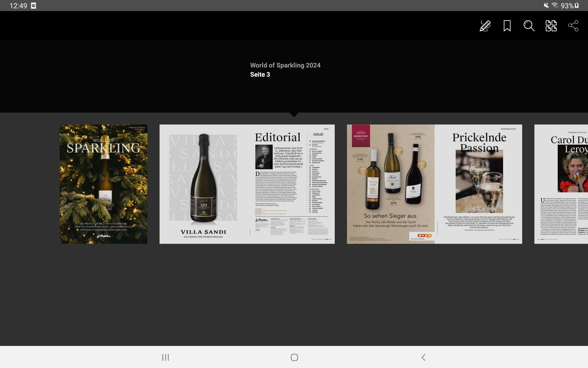588x368 pixels.
Task: Tap the 'Seite 3' page label
Action: tap(260, 75)
